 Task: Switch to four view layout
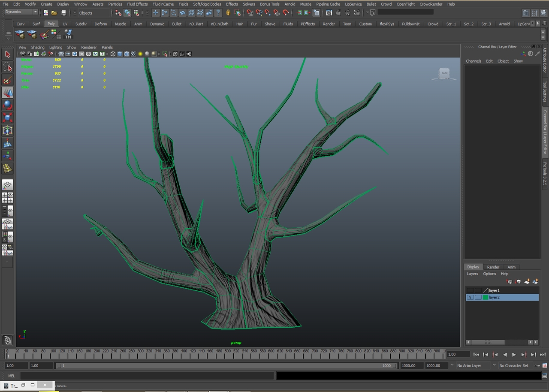point(7,198)
